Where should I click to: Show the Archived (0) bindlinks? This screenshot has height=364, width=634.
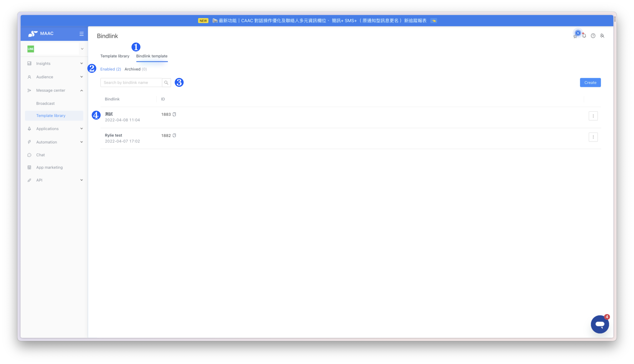(136, 69)
